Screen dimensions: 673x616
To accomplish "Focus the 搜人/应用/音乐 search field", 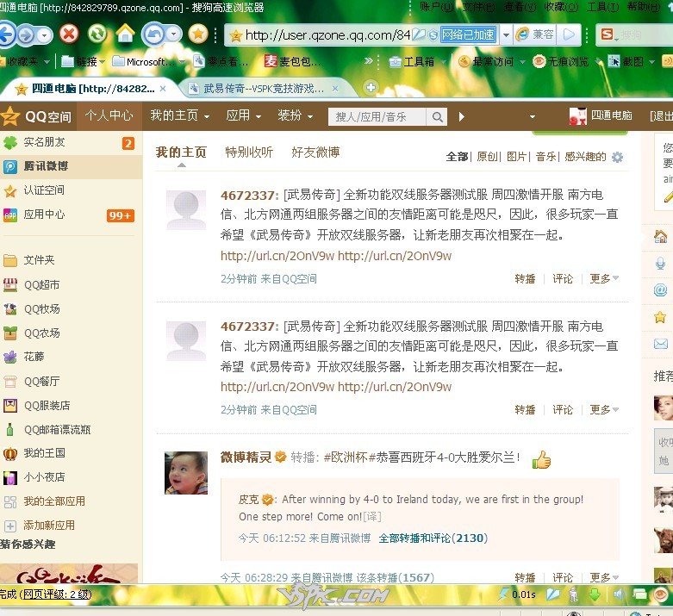I will [x=377, y=117].
